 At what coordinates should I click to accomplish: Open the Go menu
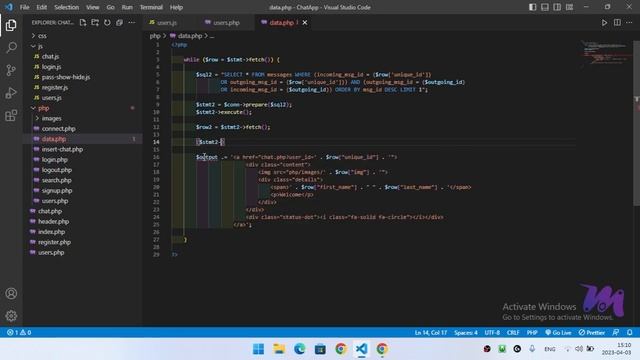[x=111, y=7]
